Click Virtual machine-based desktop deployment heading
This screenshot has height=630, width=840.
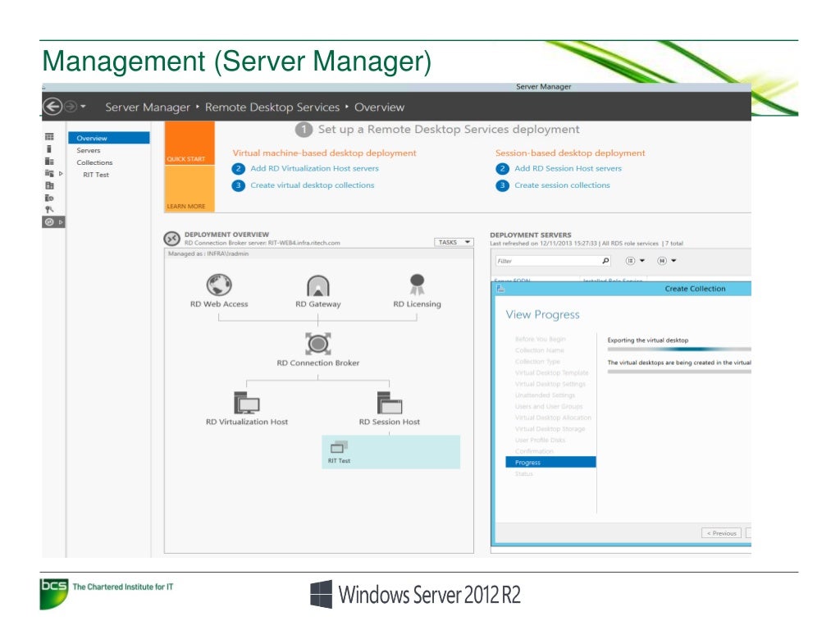click(324, 153)
